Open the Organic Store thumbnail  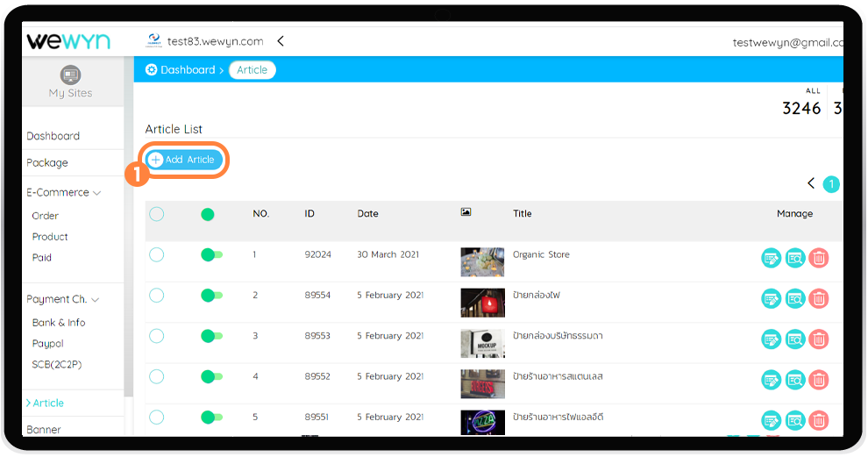pos(483,262)
